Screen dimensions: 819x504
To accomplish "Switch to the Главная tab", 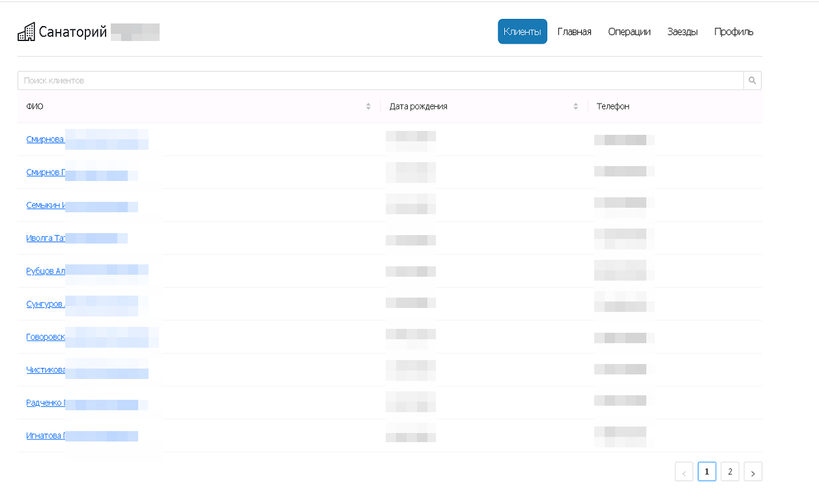I will pos(575,31).
